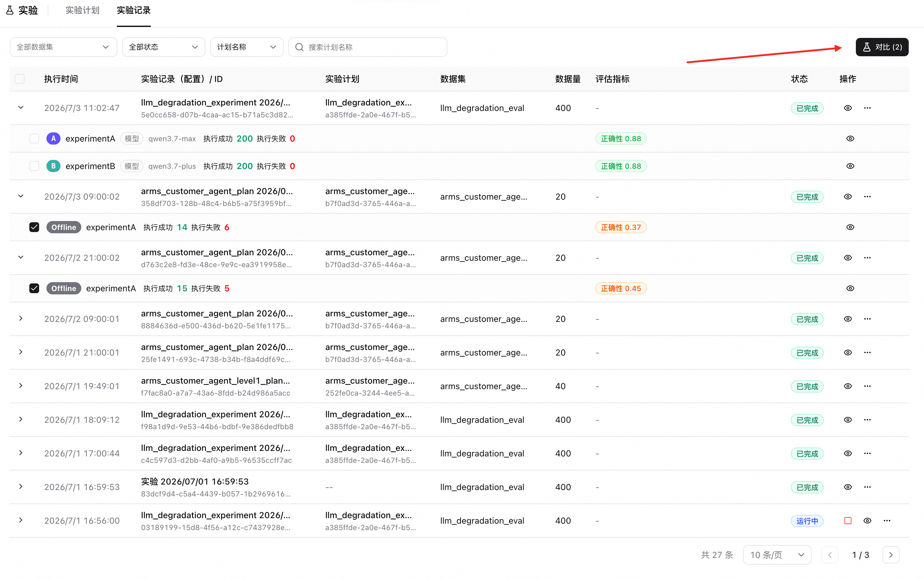The width and height of the screenshot is (924, 579).
Task: Open the 全部数据集 dataset filter dropdown
Action: (x=63, y=47)
